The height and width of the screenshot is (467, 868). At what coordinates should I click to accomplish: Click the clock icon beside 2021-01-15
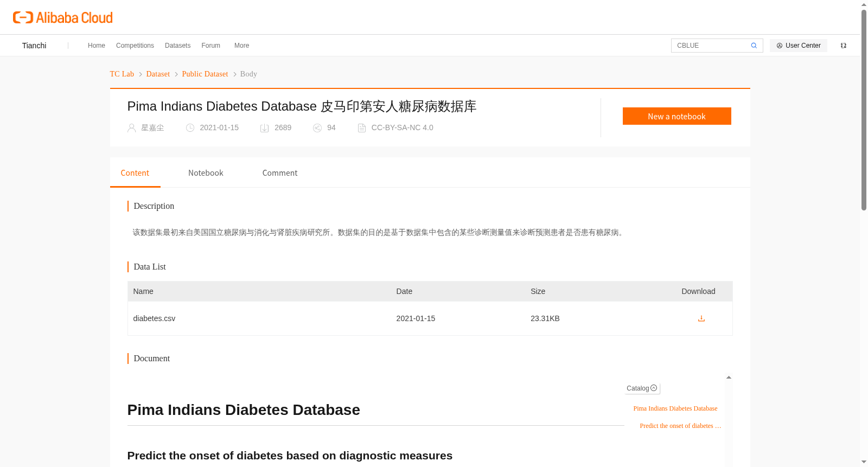(x=190, y=128)
